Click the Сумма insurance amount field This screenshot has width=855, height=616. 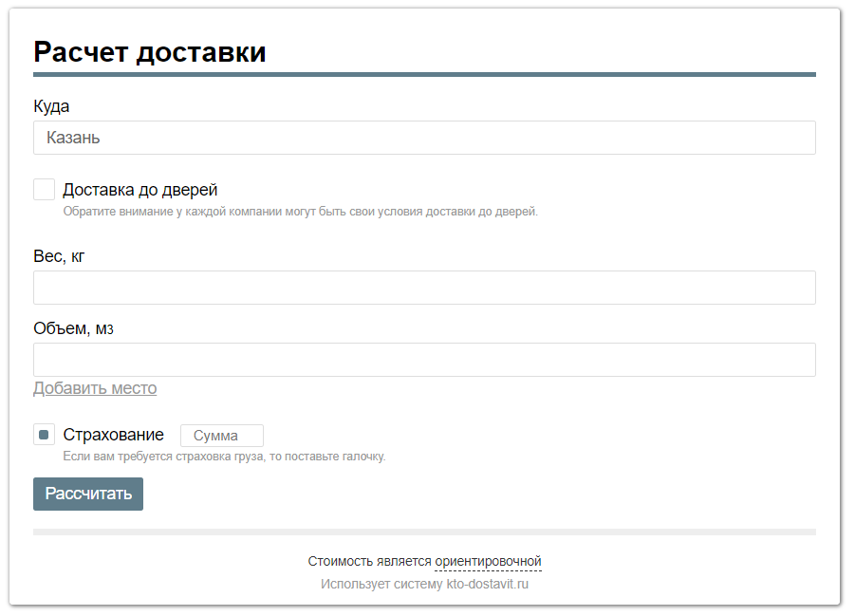pyautogui.click(x=222, y=436)
